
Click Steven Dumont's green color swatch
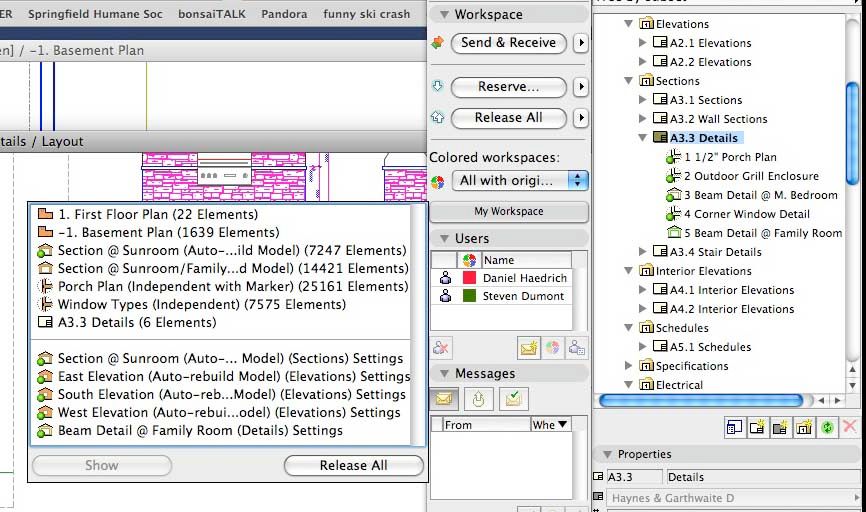[469, 296]
